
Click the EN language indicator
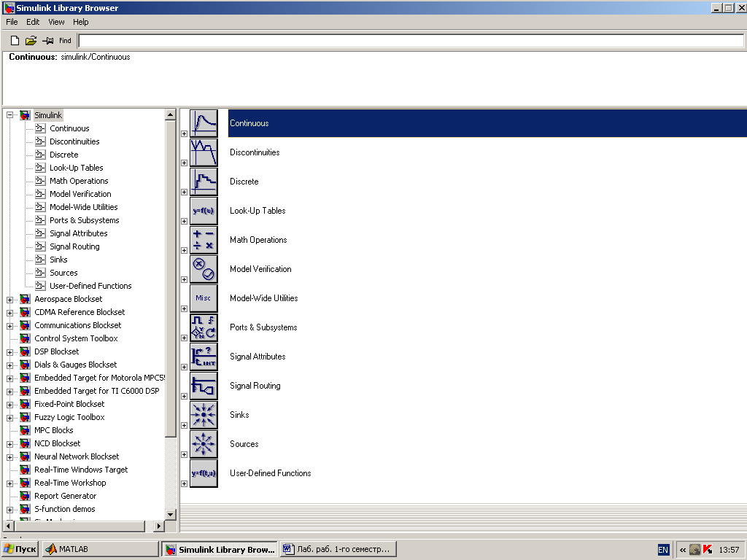click(x=663, y=550)
